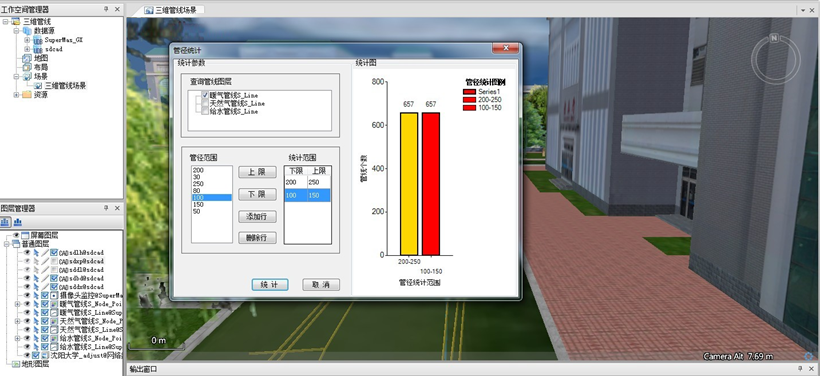
Task: Click the pin icon of 工作空间管理器 panel
Action: coord(107,9)
